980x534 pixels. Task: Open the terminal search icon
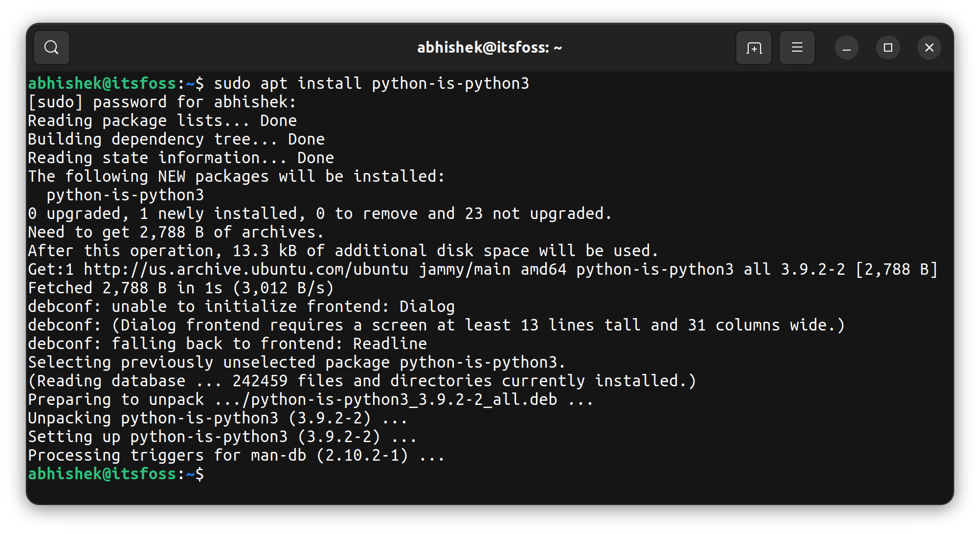pyautogui.click(x=52, y=48)
